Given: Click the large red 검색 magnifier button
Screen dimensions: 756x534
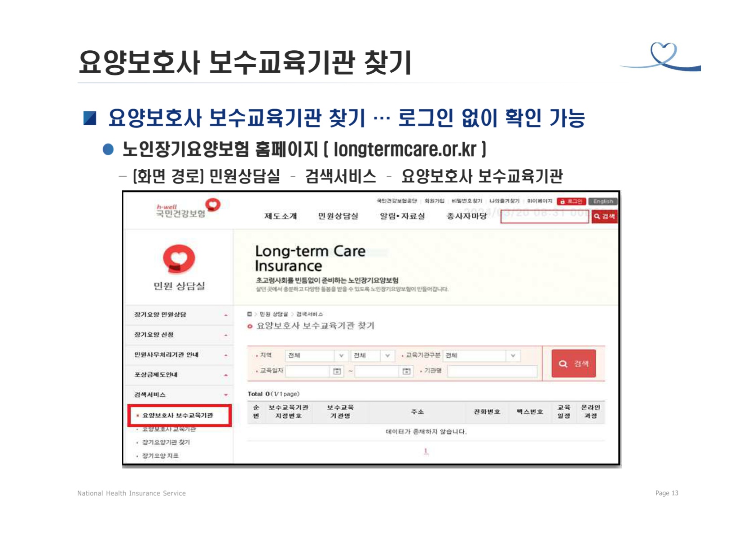Looking at the screenshot, I should [573, 363].
